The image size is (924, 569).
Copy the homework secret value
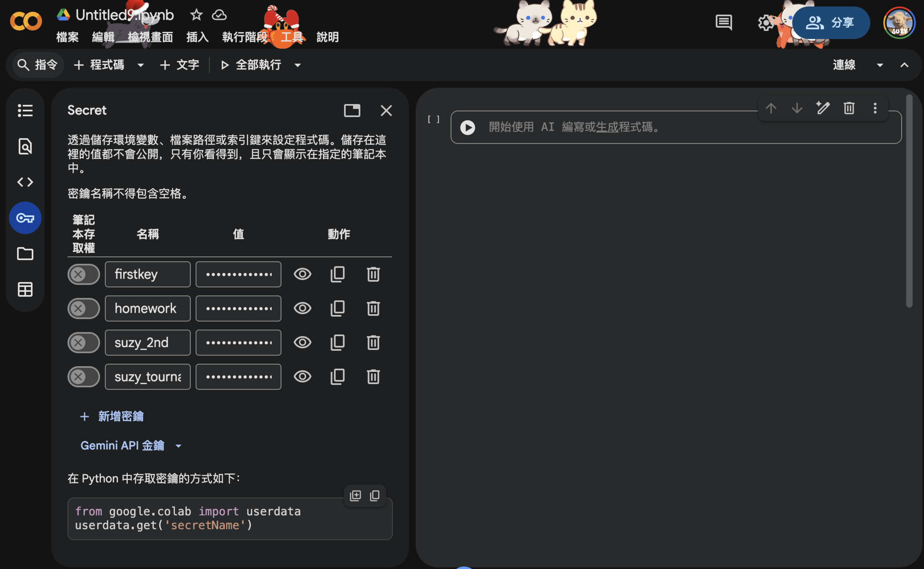click(x=337, y=309)
